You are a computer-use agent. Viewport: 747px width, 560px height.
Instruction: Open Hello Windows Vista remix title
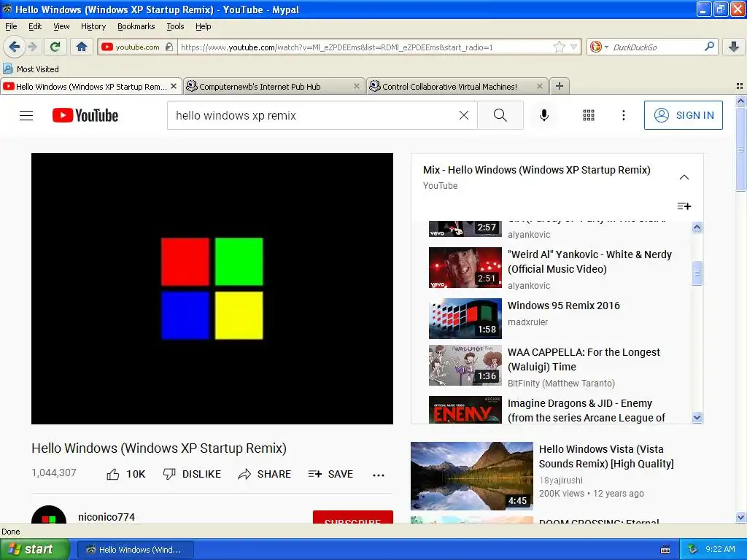[x=606, y=456]
